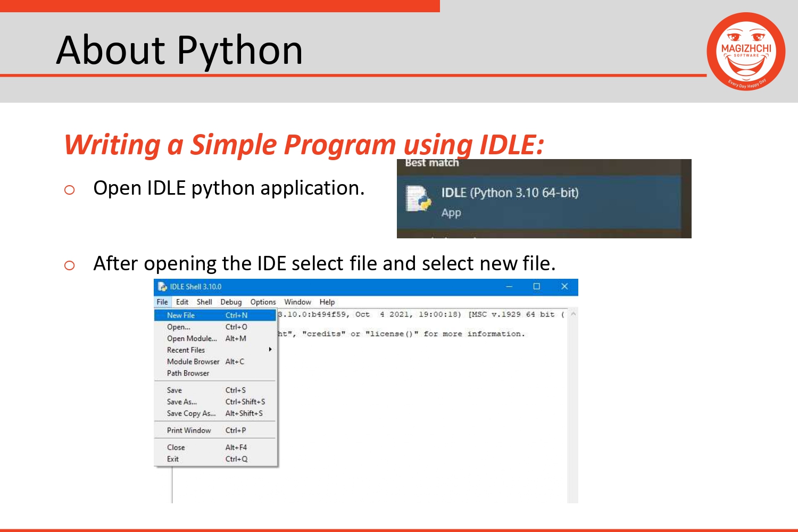Click the IDLE Python file icon in search result
The width and height of the screenshot is (798, 532).
pyautogui.click(x=419, y=198)
